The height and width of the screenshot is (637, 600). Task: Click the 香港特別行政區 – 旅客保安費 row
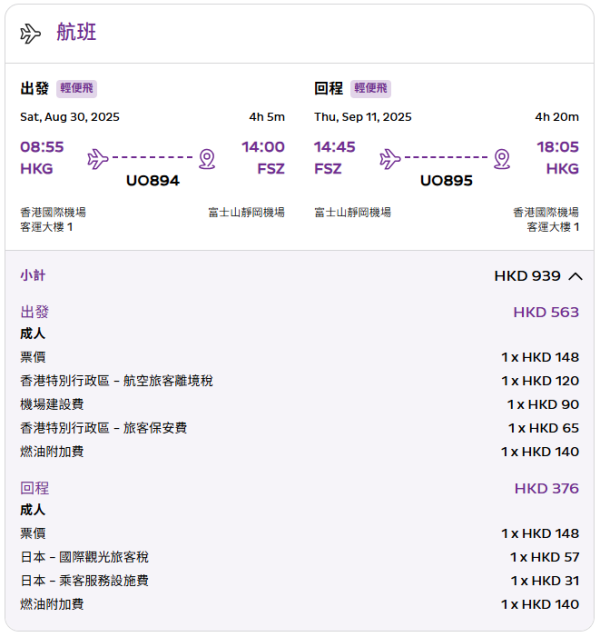tap(299, 428)
